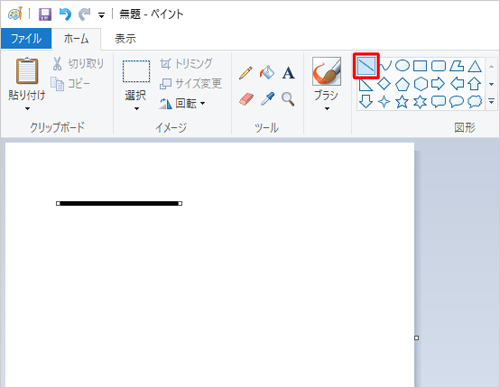Select the Curve shape
Image resolution: width=500 pixels, height=388 pixels.
(385, 66)
